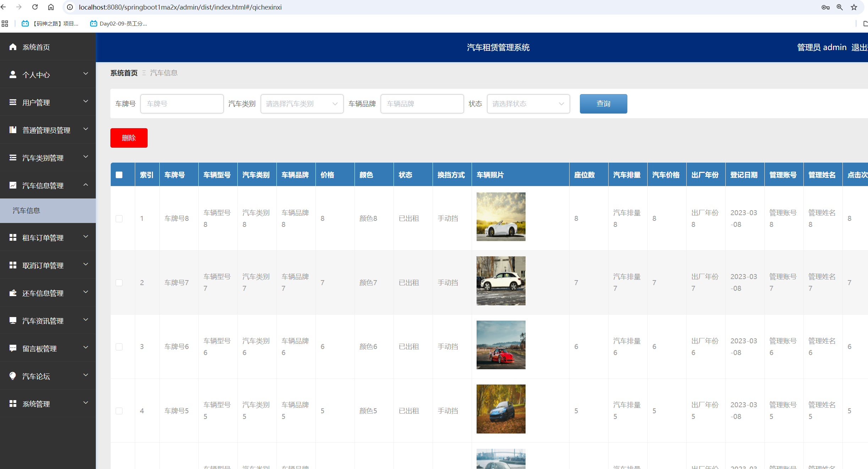Click the browser forward arrow
Screen dimensions: 868x469
(x=19, y=7)
